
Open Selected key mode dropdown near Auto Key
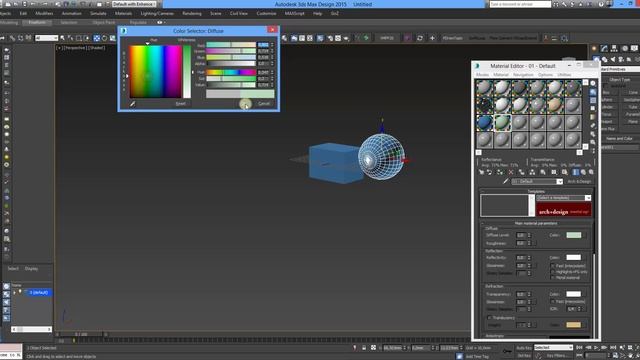[x=553, y=348]
